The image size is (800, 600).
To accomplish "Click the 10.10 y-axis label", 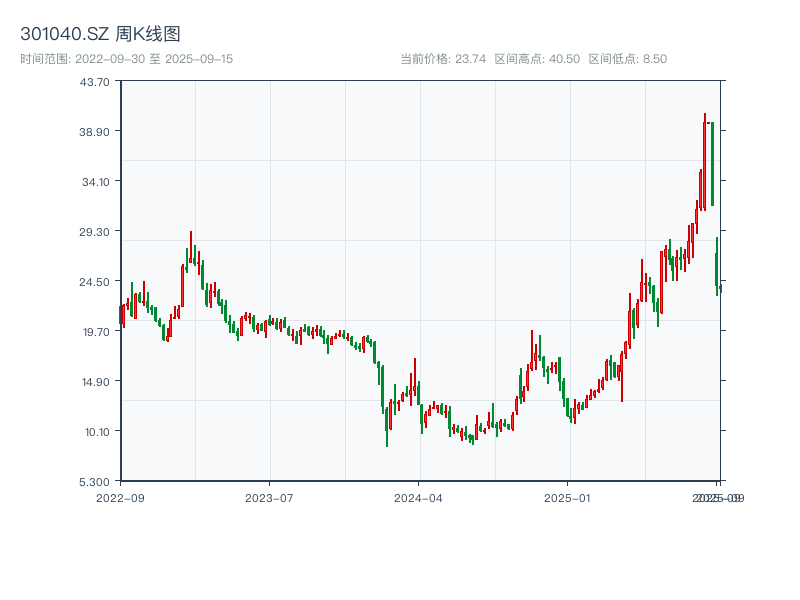I will [x=96, y=432].
